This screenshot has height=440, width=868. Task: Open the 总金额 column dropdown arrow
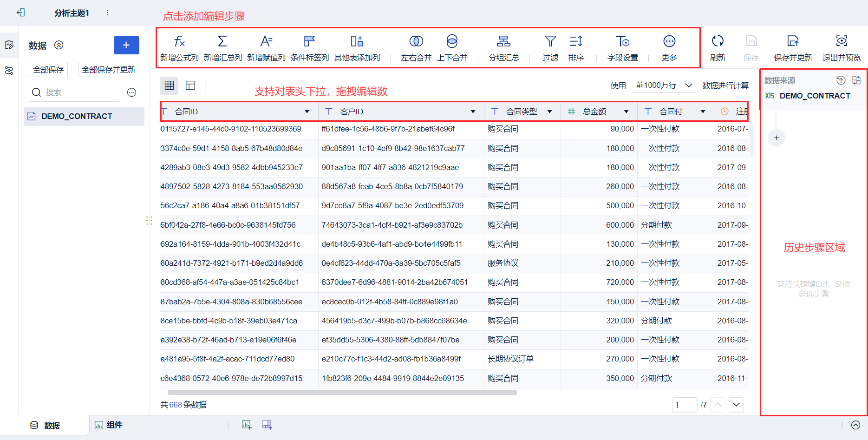(x=626, y=112)
